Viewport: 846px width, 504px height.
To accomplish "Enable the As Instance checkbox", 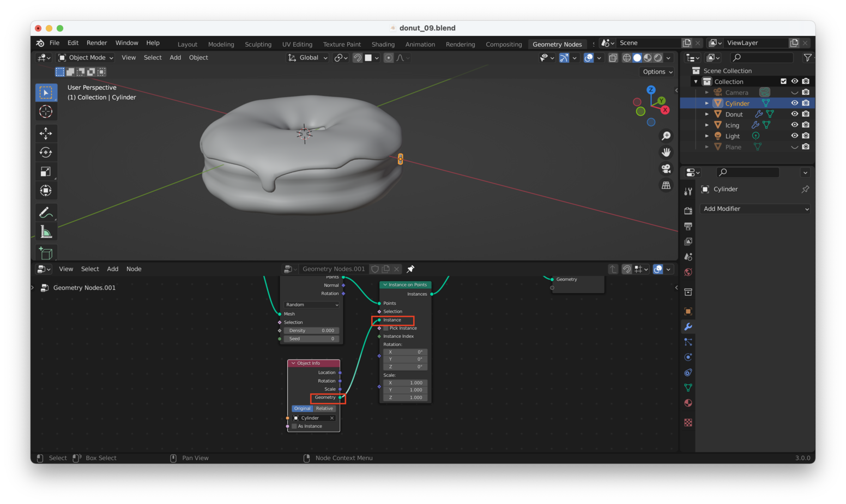I will (x=294, y=427).
